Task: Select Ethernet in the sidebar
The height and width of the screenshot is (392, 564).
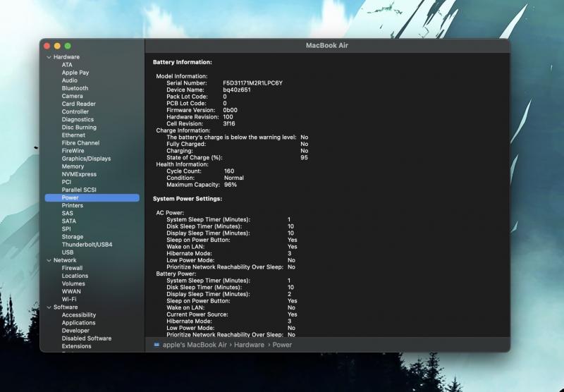Action: pos(73,135)
